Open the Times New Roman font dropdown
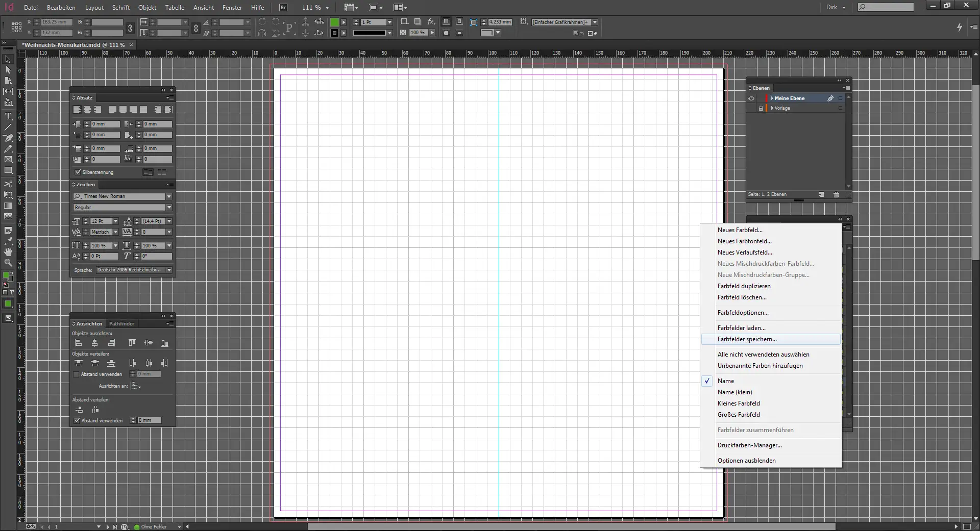This screenshot has width=980, height=531. click(x=169, y=196)
